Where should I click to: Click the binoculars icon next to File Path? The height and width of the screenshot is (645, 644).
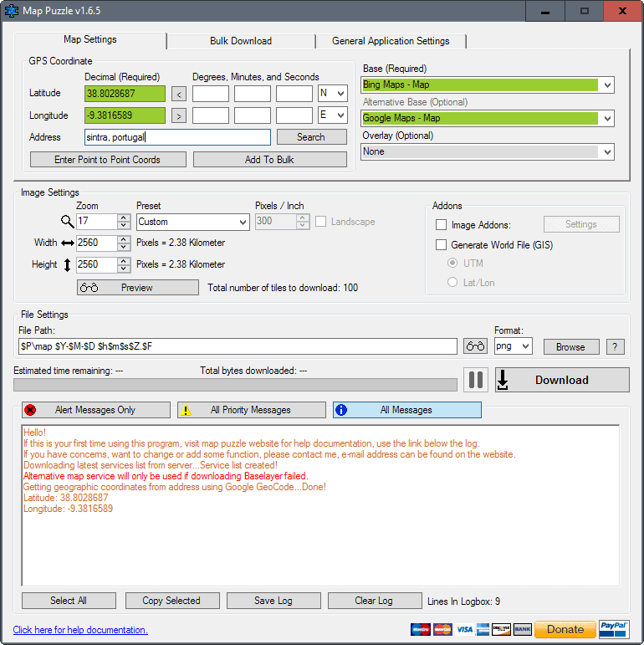click(x=476, y=346)
